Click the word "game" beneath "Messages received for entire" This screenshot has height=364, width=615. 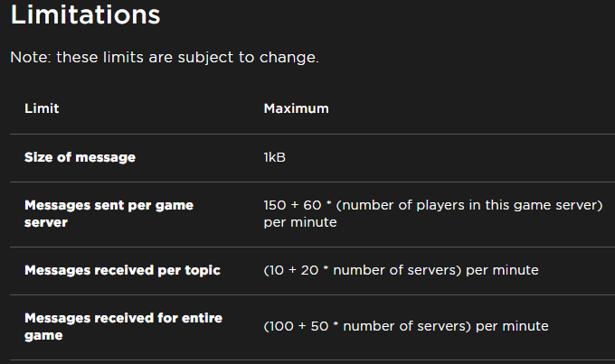pyautogui.click(x=43, y=335)
